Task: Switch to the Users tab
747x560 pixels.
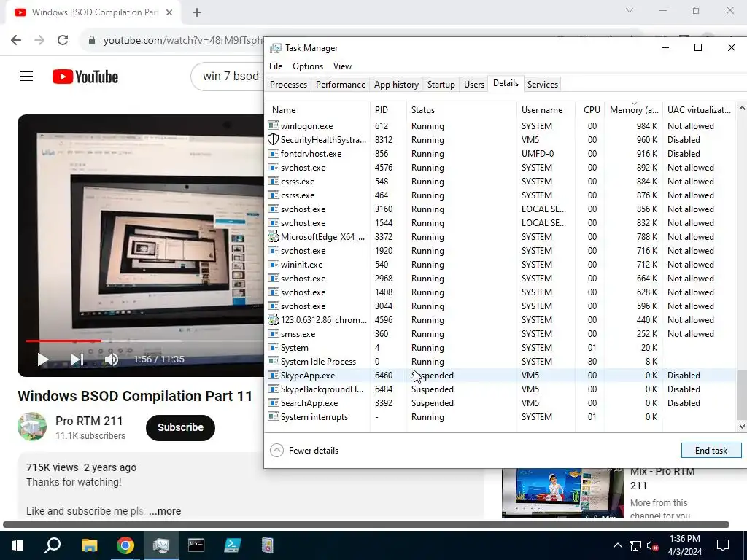Action: [474, 85]
